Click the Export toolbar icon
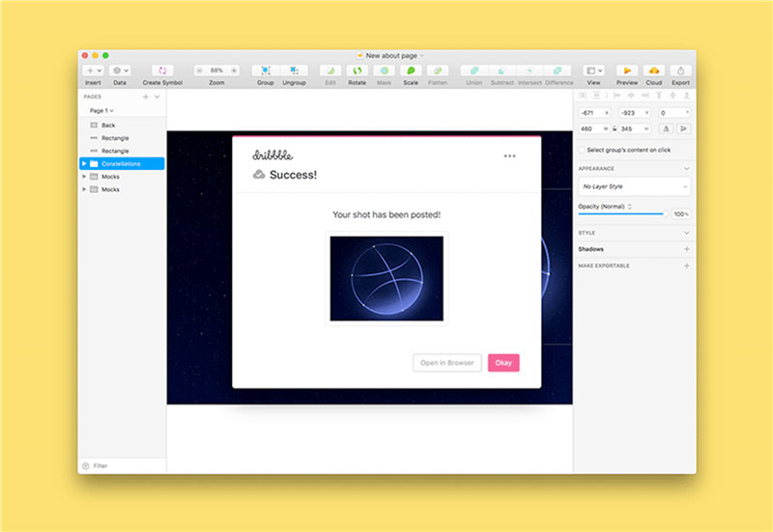The height and width of the screenshot is (532, 773). click(680, 70)
